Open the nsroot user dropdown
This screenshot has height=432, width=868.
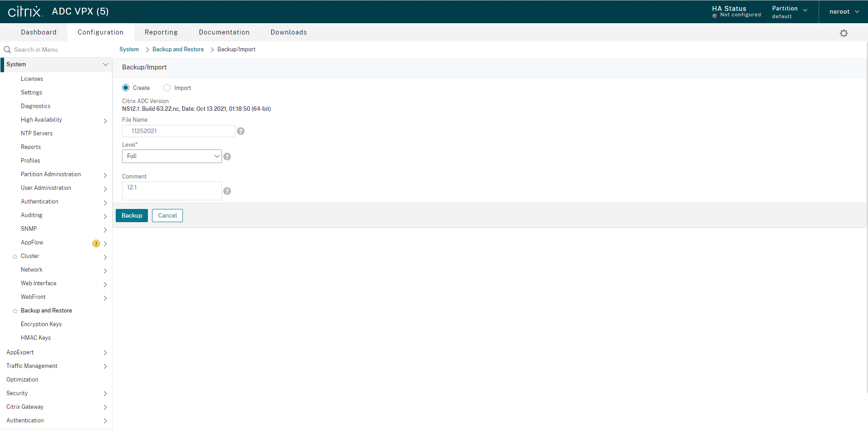click(x=843, y=12)
